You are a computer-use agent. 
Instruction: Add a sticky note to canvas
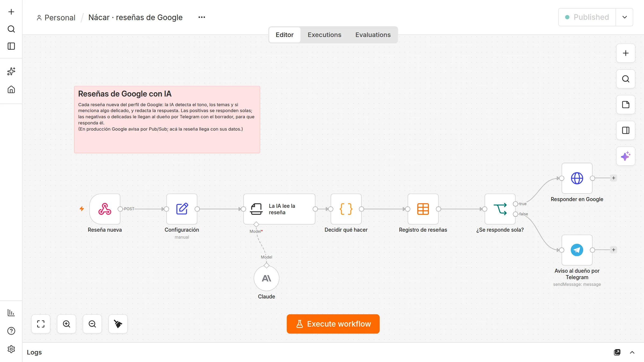click(x=626, y=105)
